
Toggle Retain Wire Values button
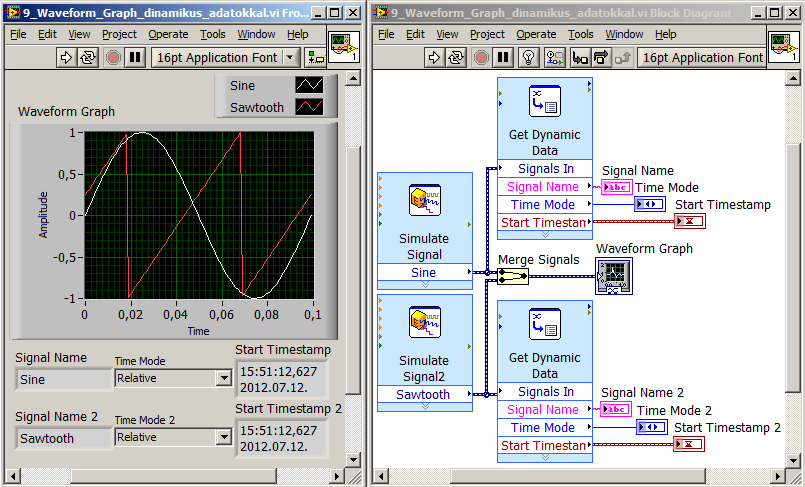(554, 57)
